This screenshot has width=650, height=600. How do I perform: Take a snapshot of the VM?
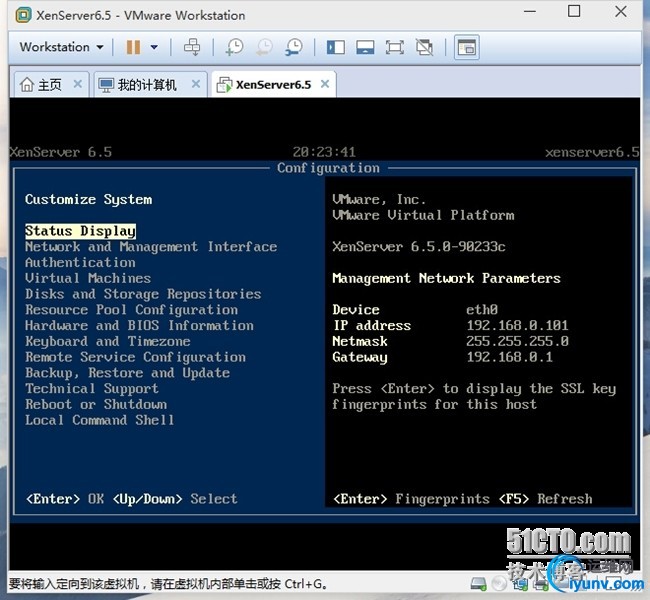coord(234,47)
